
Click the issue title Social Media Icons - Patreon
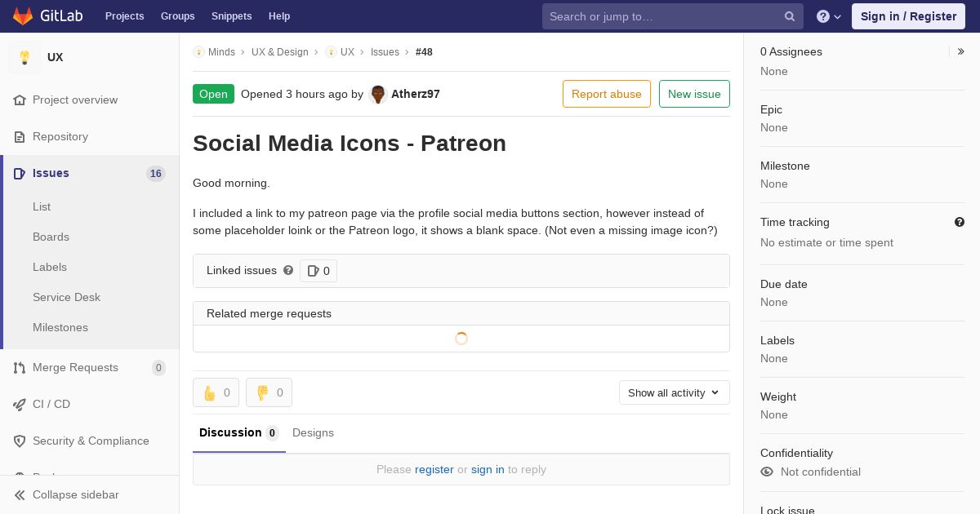coord(350,143)
